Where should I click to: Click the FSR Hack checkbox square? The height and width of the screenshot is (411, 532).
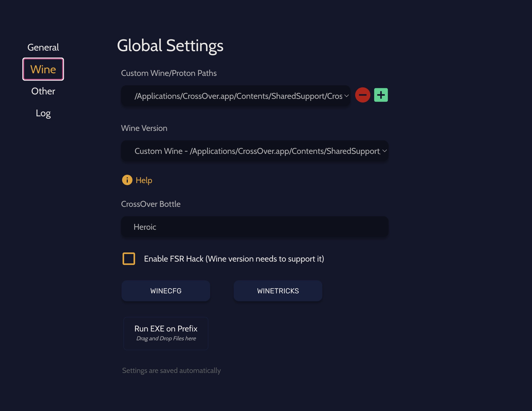coord(128,259)
